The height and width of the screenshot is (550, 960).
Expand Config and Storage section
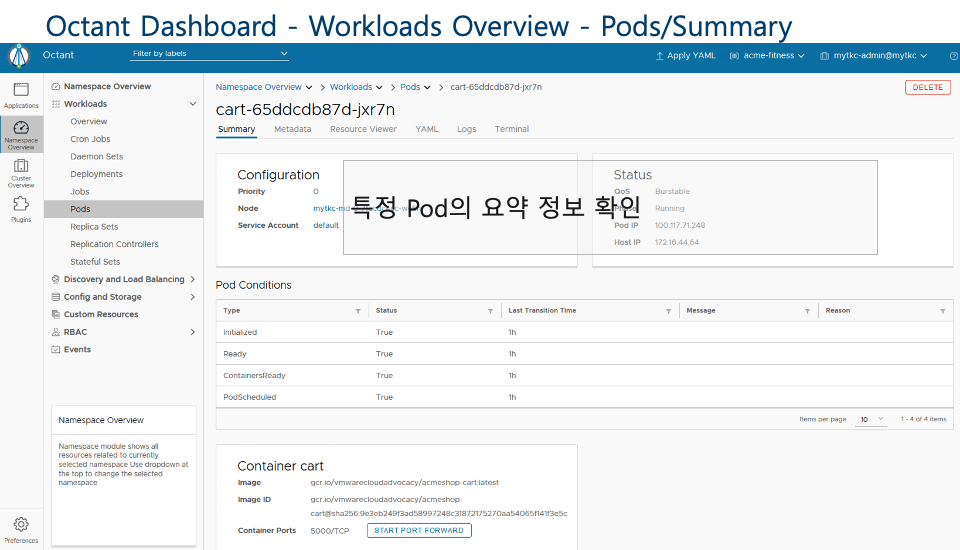193,297
